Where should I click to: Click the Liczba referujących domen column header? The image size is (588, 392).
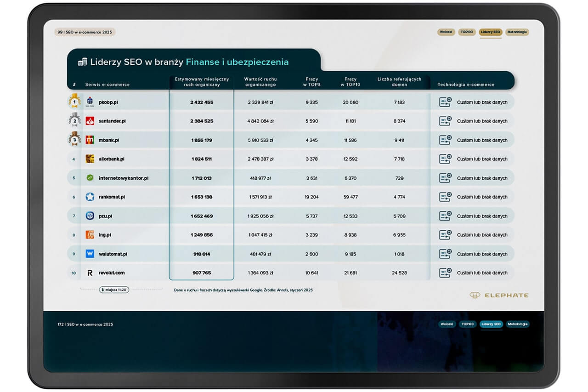[399, 82]
